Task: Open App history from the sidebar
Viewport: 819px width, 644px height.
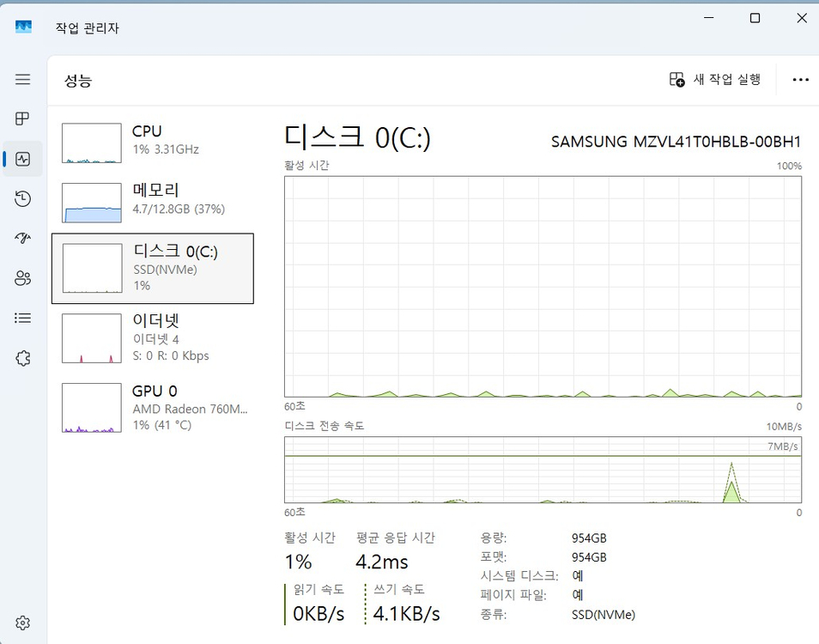Action: point(23,198)
